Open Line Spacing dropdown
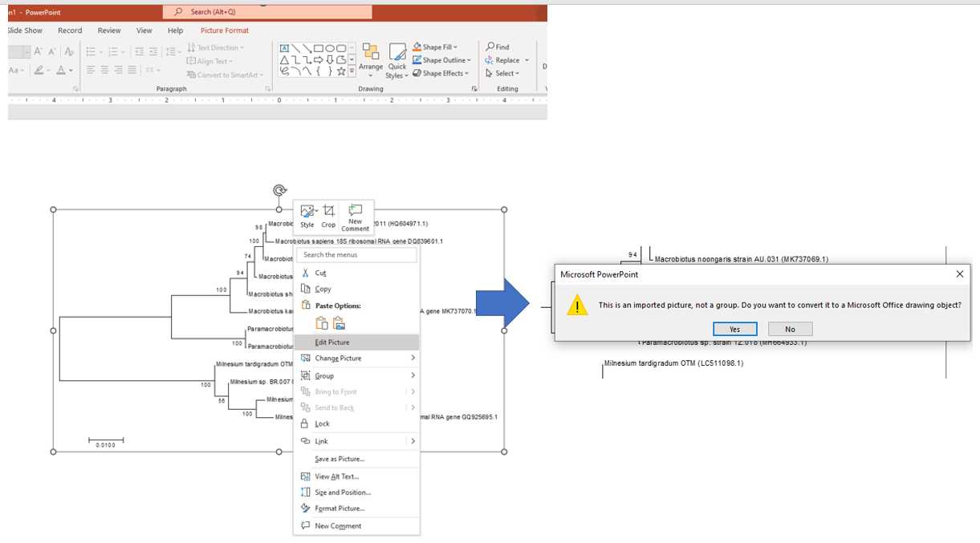The width and height of the screenshot is (980, 543). point(173,51)
